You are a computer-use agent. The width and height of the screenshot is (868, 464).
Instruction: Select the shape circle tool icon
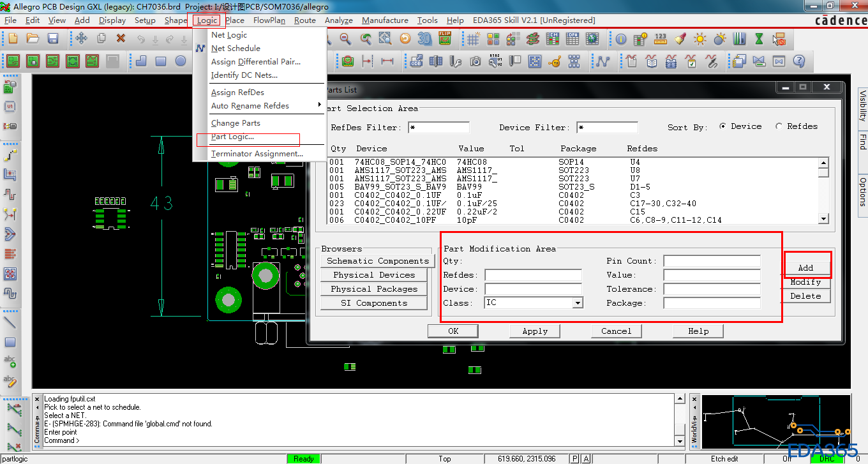point(181,62)
